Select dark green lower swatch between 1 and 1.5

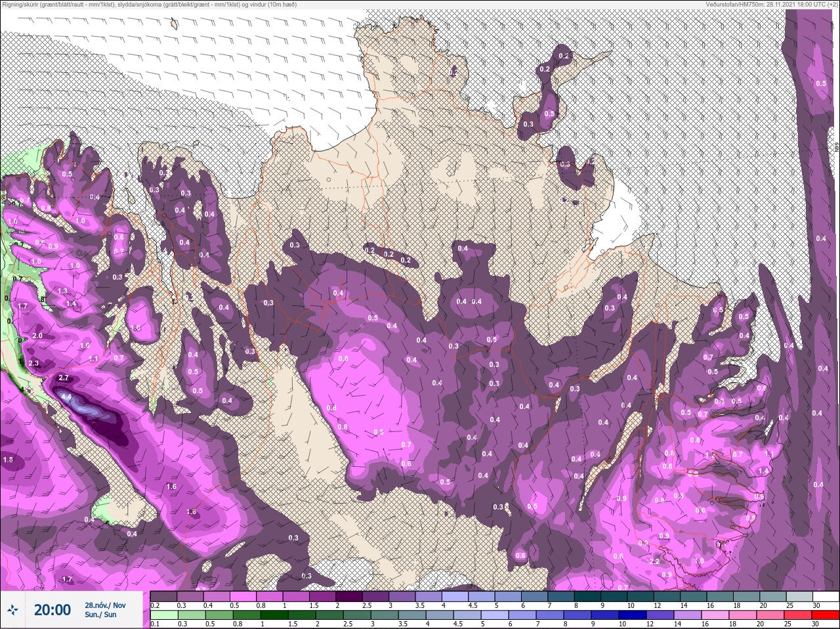pyautogui.click(x=273, y=615)
